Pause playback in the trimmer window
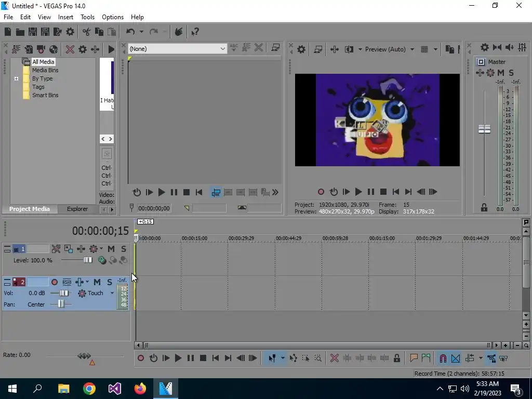Image resolution: width=532 pixels, height=399 pixels. click(174, 193)
